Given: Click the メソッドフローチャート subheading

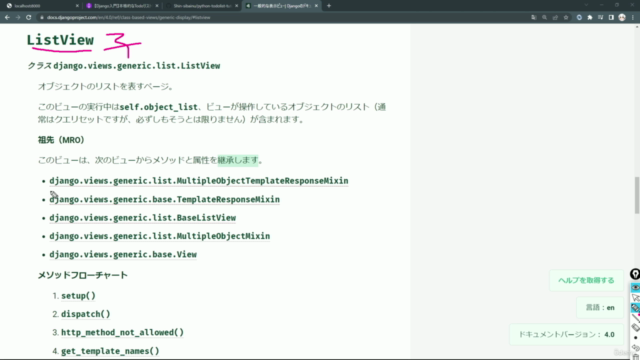Looking at the screenshot, I should click(x=83, y=275).
